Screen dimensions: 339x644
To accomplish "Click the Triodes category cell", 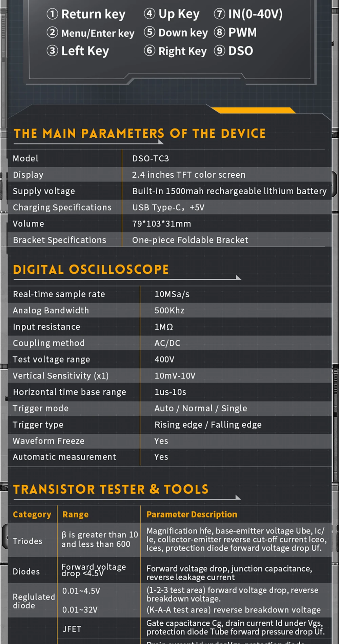I will click(x=27, y=541).
